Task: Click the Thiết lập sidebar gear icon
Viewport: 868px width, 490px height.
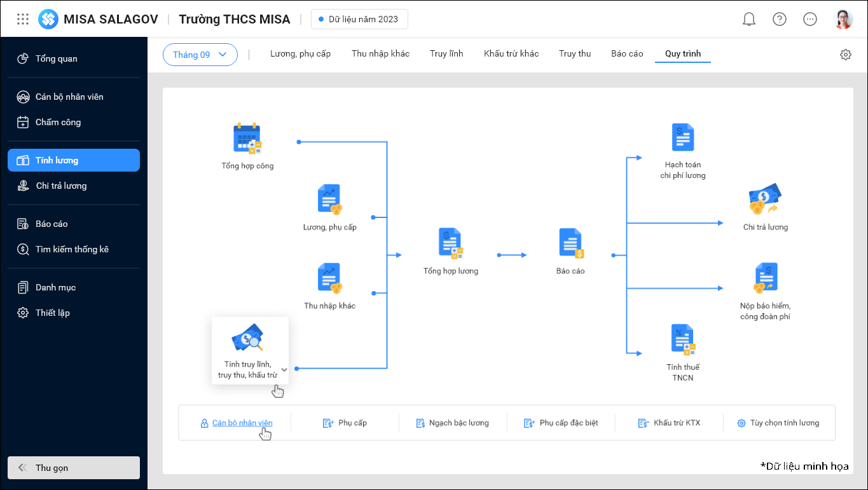Action: pos(23,313)
